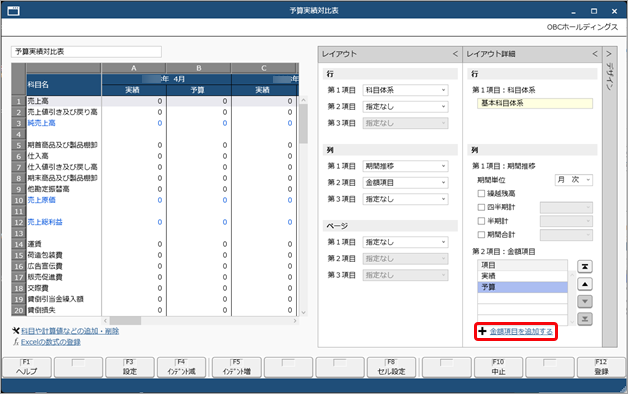Open the 行 第2項目 指定なし dropdown
The width and height of the screenshot is (628, 394).
click(x=405, y=107)
